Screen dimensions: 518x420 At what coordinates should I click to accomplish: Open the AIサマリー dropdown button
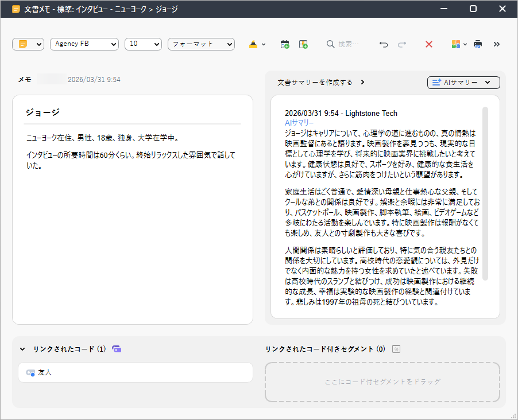tap(463, 83)
